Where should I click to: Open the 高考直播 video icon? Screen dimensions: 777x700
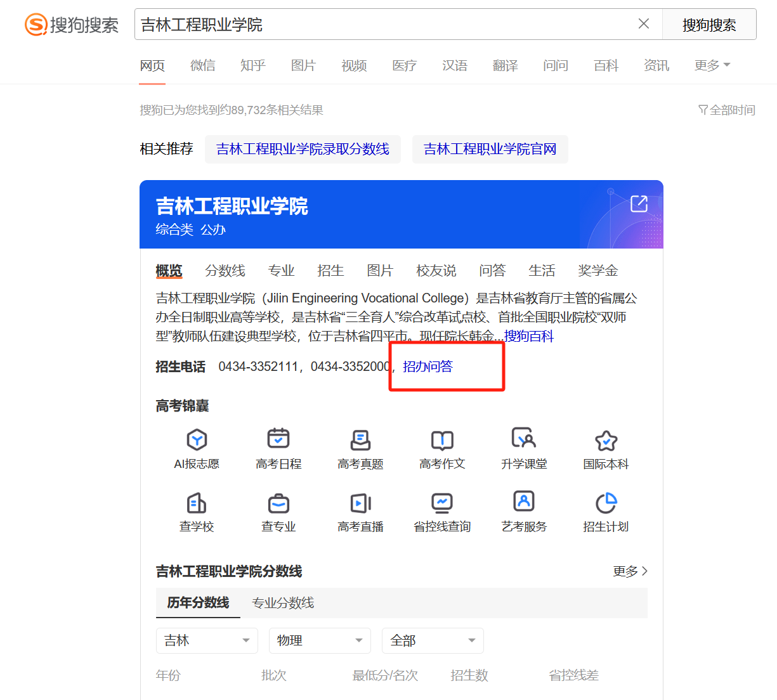(x=360, y=503)
